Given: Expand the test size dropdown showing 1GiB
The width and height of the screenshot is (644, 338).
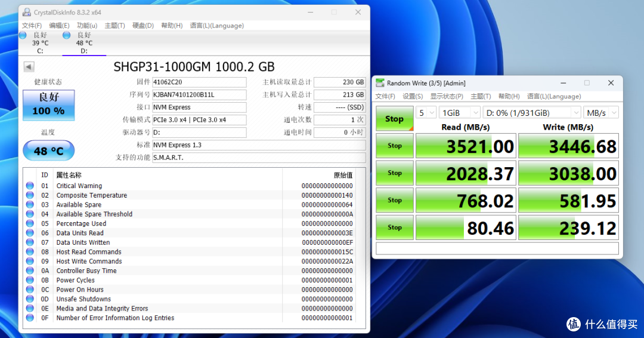Looking at the screenshot, I should (459, 113).
